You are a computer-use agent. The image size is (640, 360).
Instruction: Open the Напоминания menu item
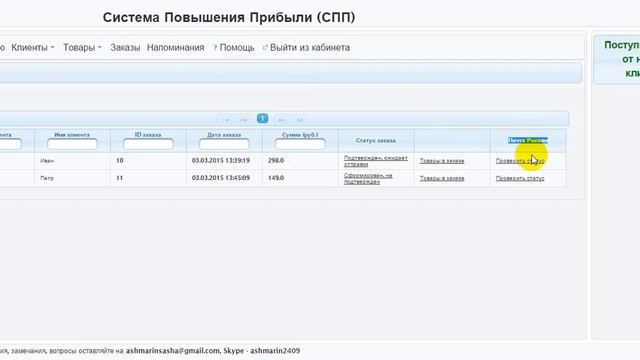coord(176,48)
